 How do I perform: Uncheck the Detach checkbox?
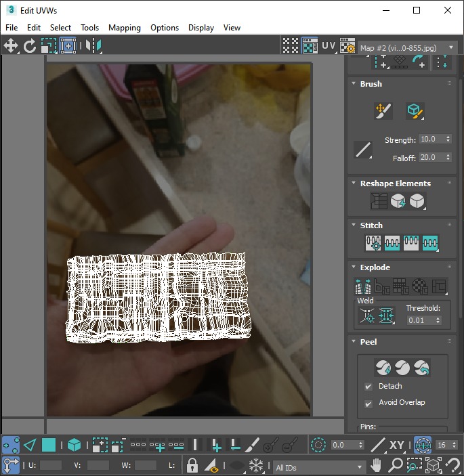(368, 387)
